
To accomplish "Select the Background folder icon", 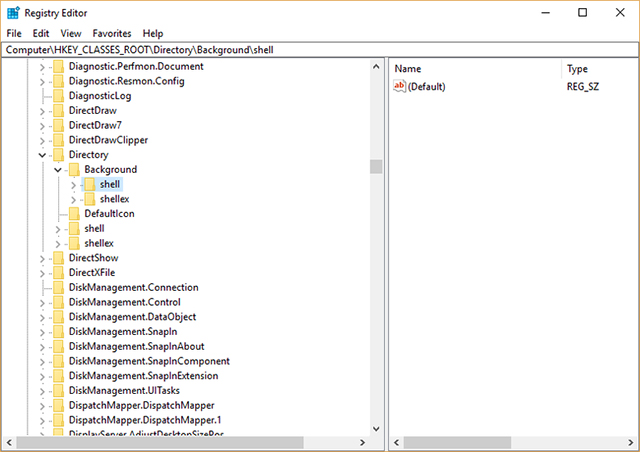I will pos(74,169).
